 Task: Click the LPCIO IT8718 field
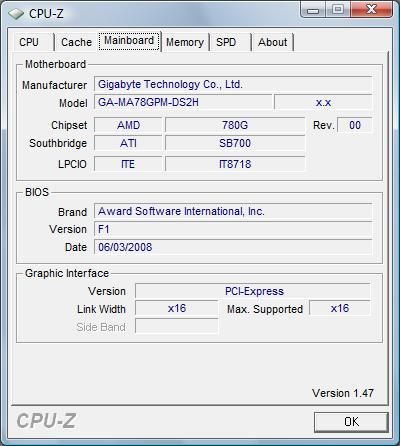click(235, 164)
